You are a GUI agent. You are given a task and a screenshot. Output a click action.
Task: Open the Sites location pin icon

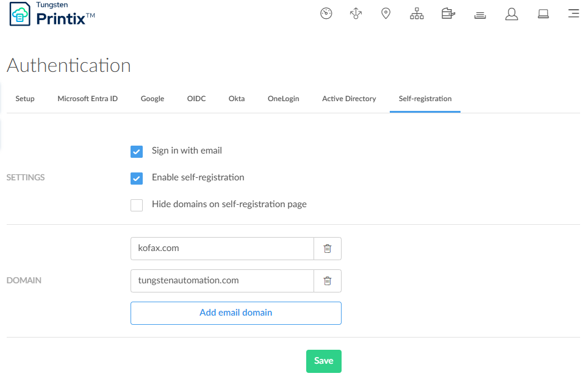click(385, 13)
